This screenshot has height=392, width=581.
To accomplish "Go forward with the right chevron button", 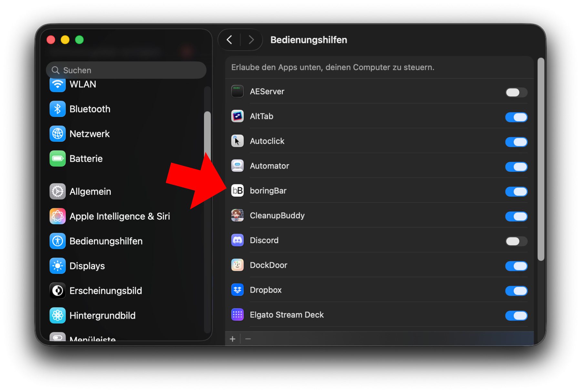I will tap(251, 40).
